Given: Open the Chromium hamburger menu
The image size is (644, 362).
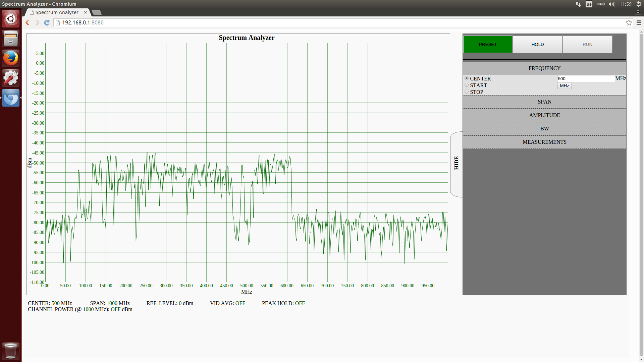Looking at the screenshot, I should tap(639, 22).
